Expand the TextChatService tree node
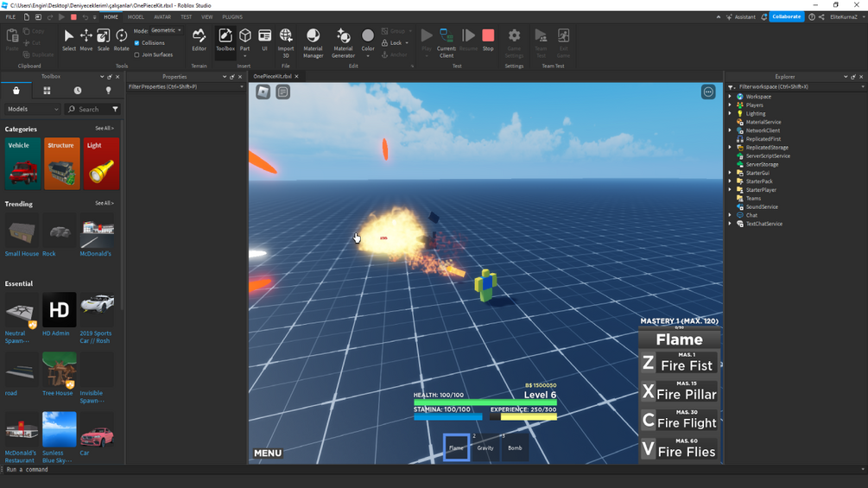This screenshot has height=488, width=868. pyautogui.click(x=730, y=224)
